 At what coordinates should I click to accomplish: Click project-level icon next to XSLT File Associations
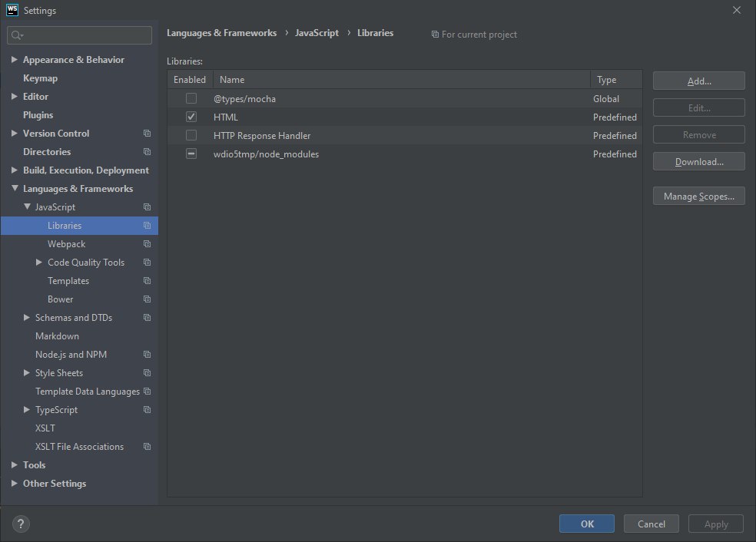click(147, 447)
